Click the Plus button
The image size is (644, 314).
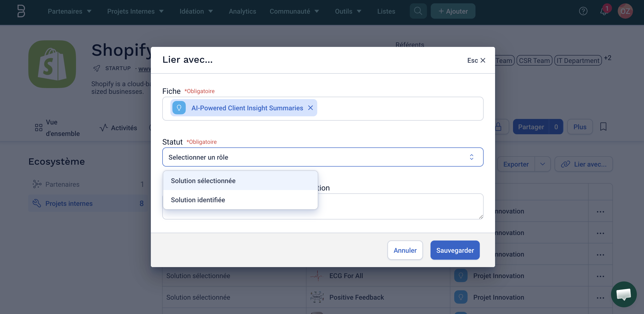580,127
